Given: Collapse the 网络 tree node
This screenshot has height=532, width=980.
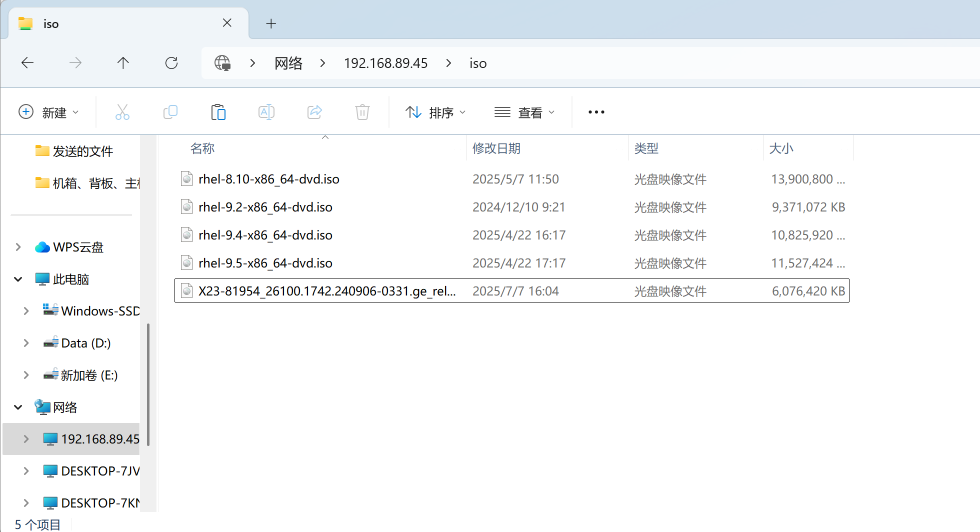Looking at the screenshot, I should pyautogui.click(x=18, y=407).
